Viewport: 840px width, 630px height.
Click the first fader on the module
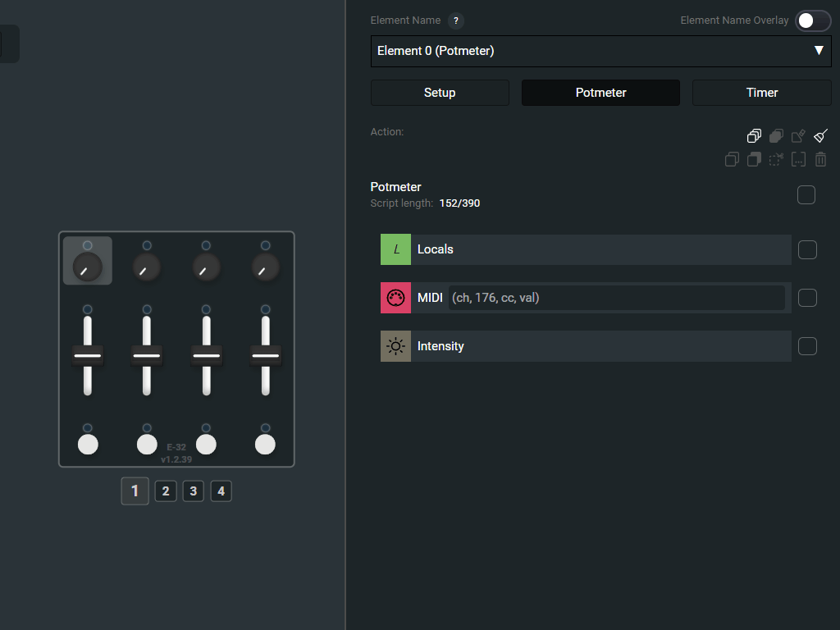tap(88, 356)
